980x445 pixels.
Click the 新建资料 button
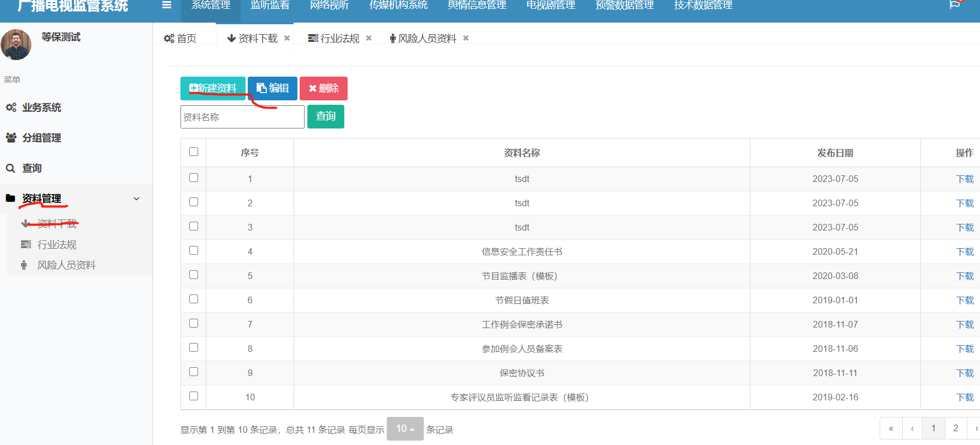coord(213,88)
